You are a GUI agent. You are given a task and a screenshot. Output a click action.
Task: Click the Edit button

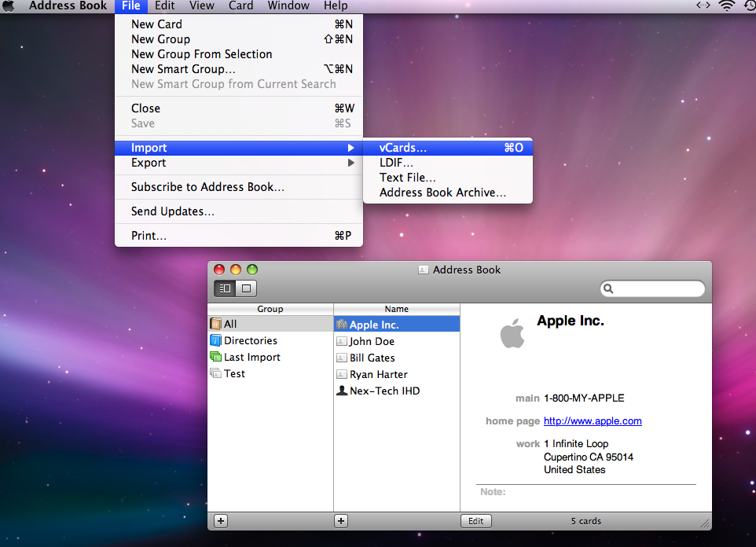coord(476,521)
